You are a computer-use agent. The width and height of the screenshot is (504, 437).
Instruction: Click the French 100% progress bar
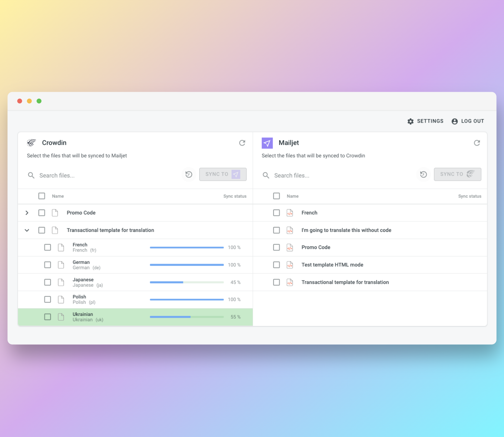pos(187,248)
